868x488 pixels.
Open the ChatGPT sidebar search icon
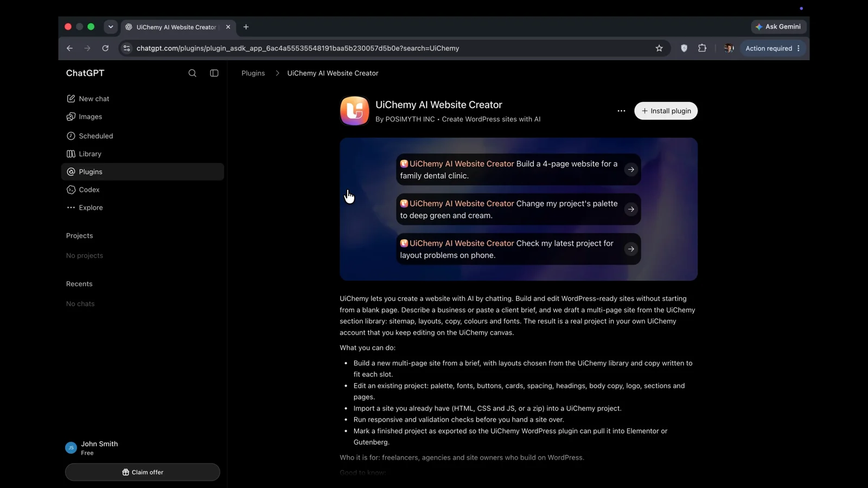[192, 73]
